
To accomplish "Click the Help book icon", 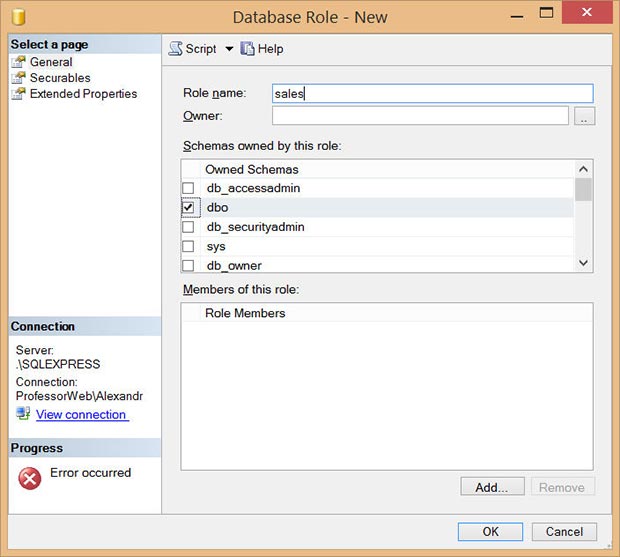I will tap(248, 49).
